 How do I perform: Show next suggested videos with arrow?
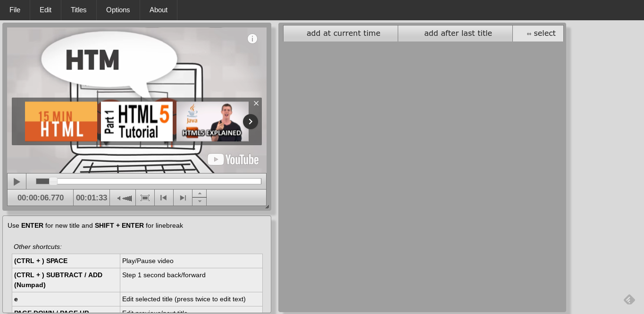[x=251, y=122]
